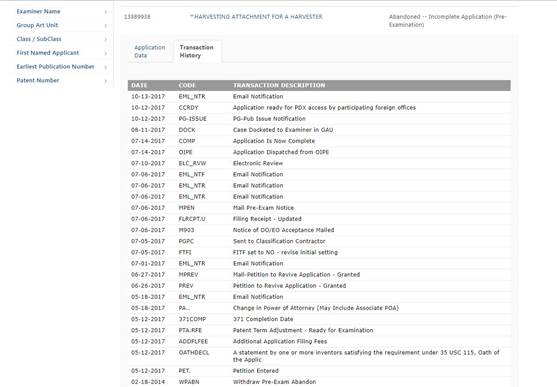Screen dimensions: 557x387
Task: Click application number 13889938
Action: point(137,17)
